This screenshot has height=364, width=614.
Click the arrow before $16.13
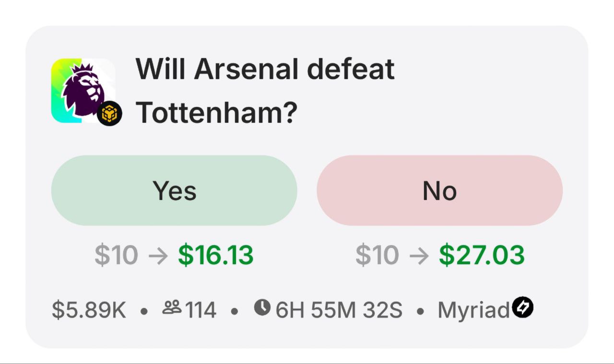(158, 256)
